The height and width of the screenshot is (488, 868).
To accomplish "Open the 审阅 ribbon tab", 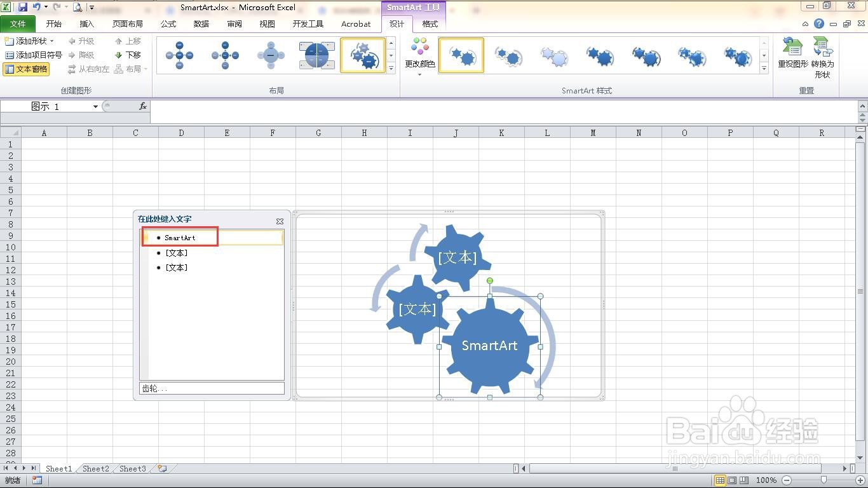I will click(x=234, y=24).
